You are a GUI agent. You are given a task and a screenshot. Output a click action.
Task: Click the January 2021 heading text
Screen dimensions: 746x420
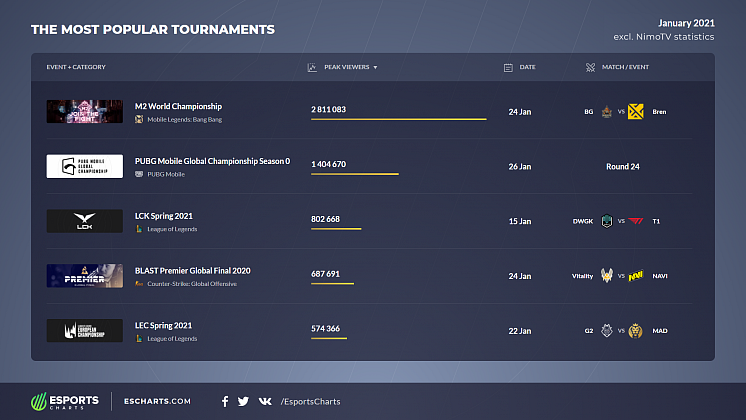[686, 23]
